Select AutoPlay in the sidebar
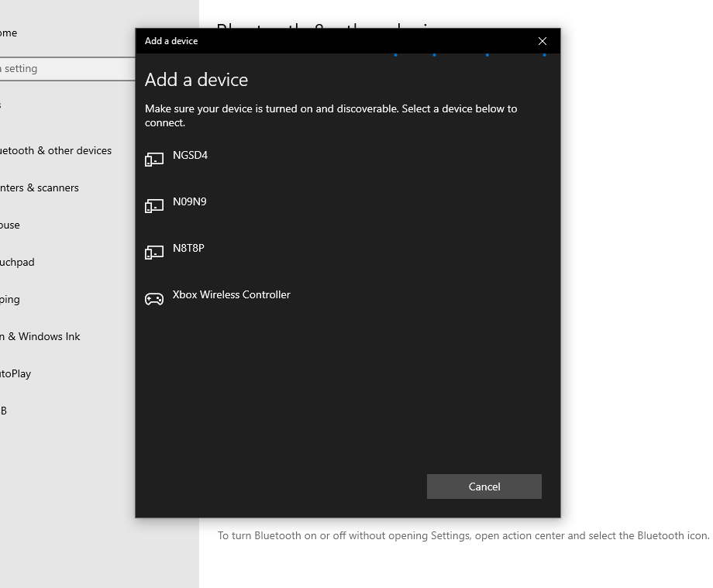The width and height of the screenshot is (713, 588). (x=15, y=373)
